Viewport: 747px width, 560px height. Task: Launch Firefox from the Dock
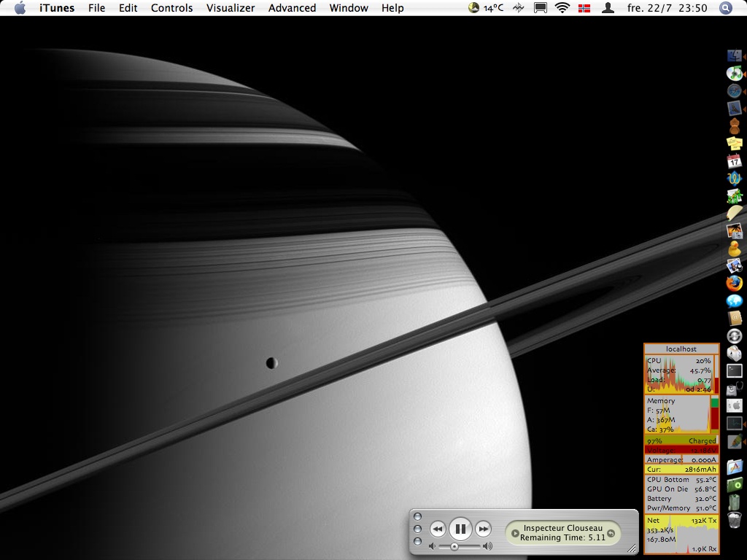point(734,283)
